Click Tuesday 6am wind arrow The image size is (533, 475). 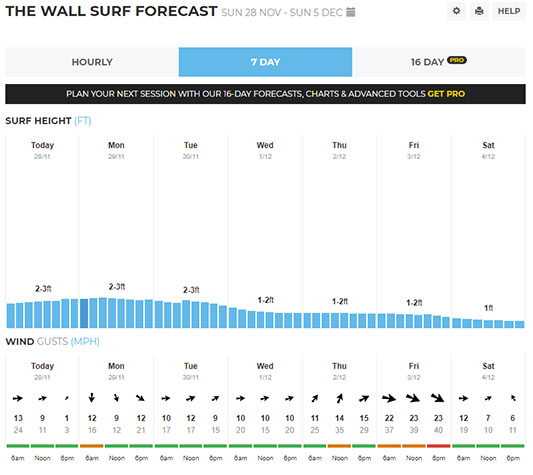click(166, 398)
